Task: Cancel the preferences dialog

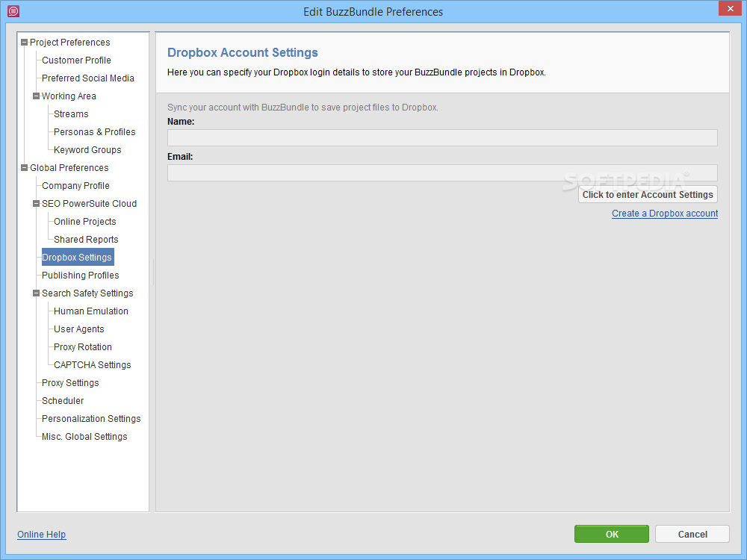Action: click(x=692, y=535)
